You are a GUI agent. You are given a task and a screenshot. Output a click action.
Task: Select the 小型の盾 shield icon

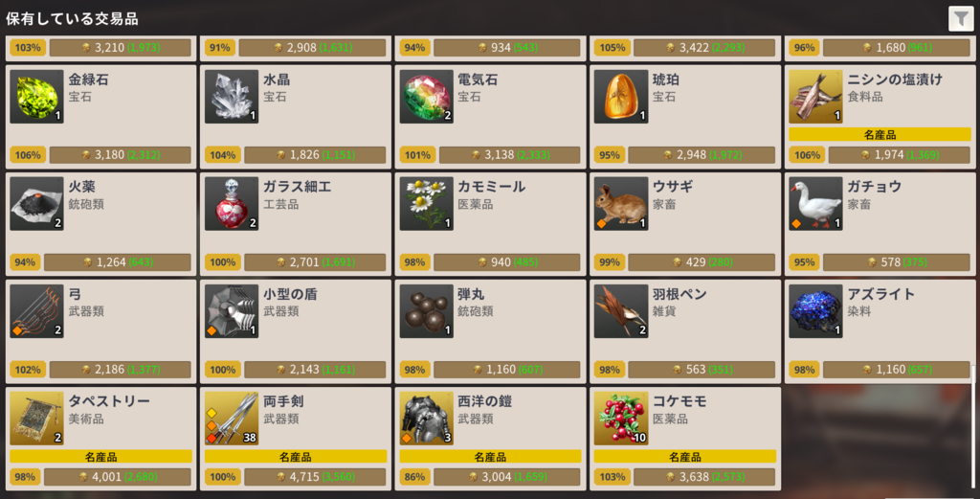coord(232,311)
